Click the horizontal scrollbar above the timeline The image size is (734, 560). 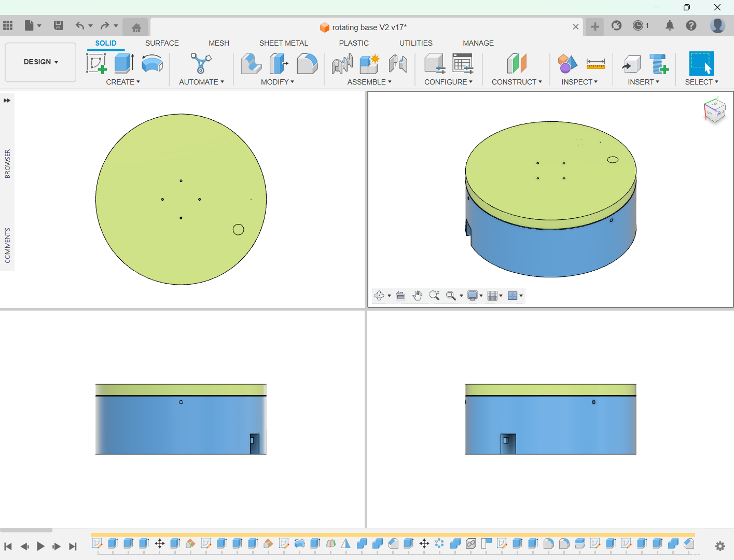[26, 530]
